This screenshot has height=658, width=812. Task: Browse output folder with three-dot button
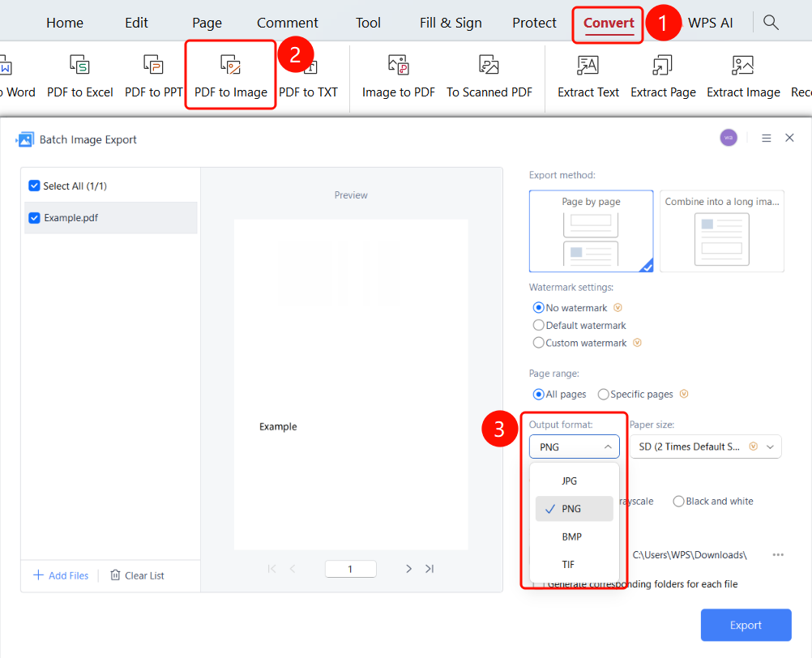tap(778, 554)
